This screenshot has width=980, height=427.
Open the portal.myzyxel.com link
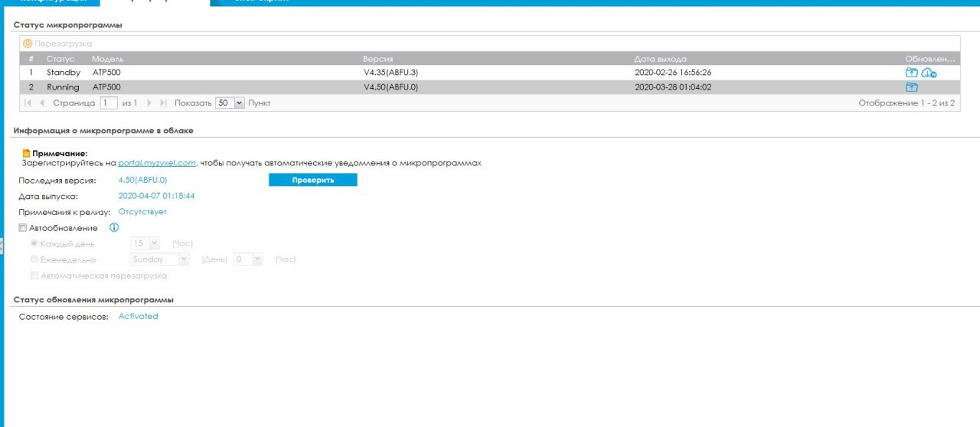click(x=157, y=163)
